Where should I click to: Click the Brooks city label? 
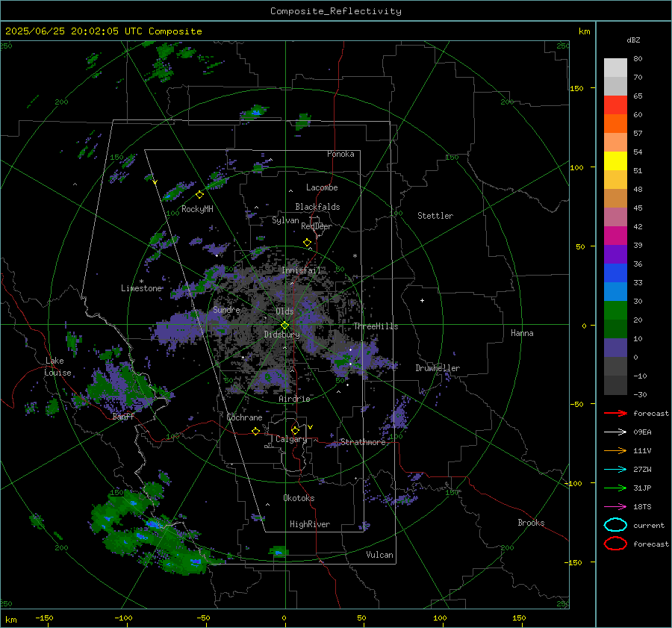pyautogui.click(x=531, y=523)
